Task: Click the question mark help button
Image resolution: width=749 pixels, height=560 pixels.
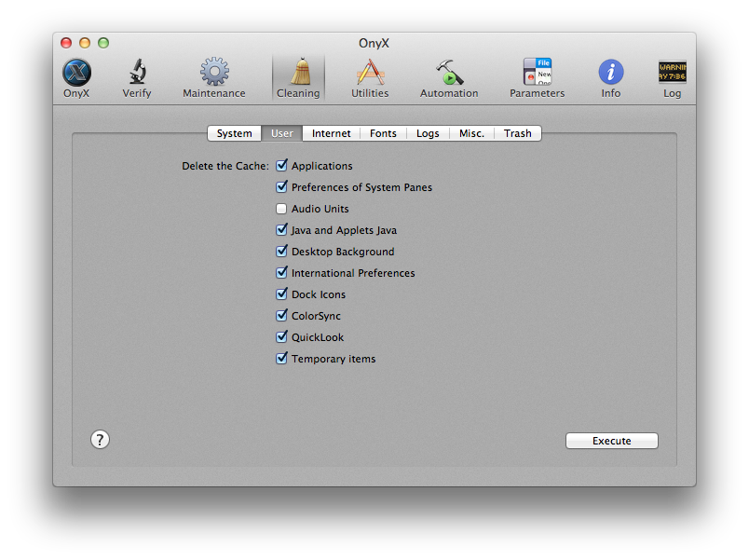Action: pyautogui.click(x=101, y=440)
